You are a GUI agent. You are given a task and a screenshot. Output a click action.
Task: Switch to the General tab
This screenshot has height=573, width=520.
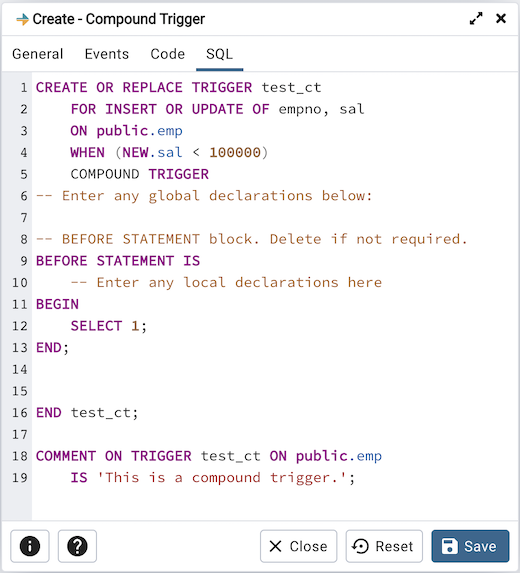pyautogui.click(x=38, y=54)
